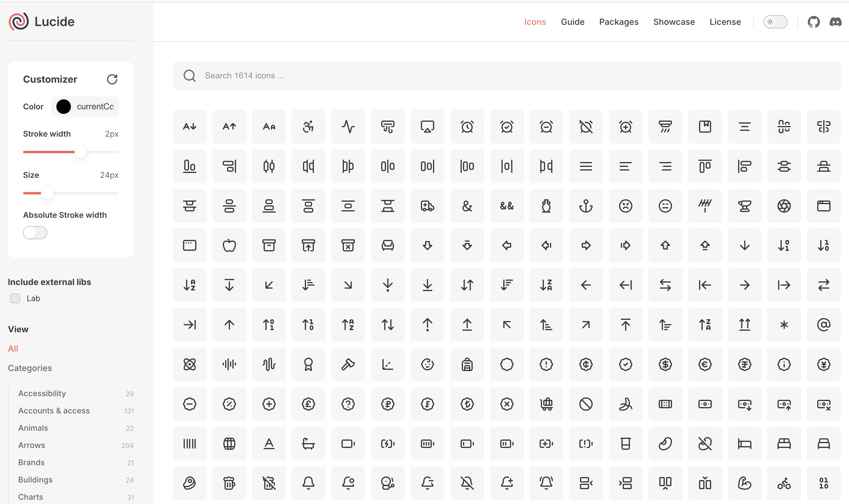This screenshot has width=849, height=504.
Task: Click the accessibility wheelchair icon
Action: tap(308, 127)
